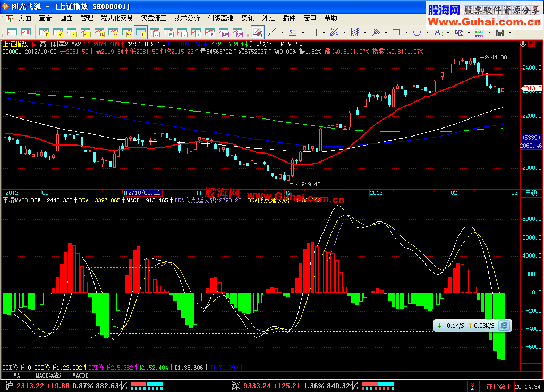Switch to the MACD实战 indicator tab
Viewport: 544px width, 392px height.
48,376
